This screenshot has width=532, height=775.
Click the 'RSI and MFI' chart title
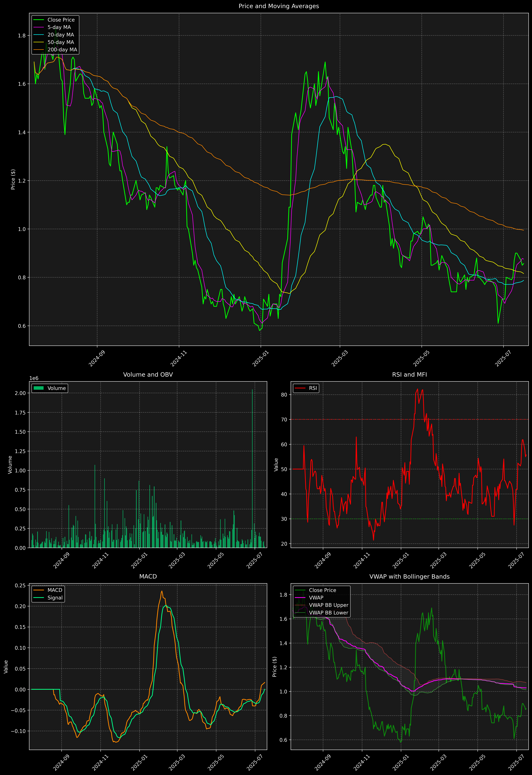coord(409,374)
